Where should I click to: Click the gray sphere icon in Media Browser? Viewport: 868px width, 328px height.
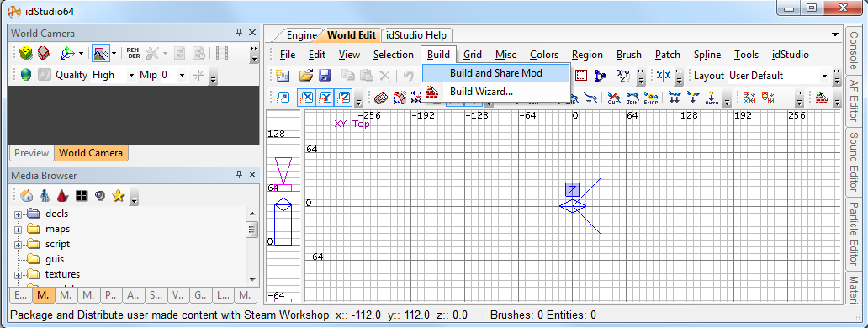pyautogui.click(x=99, y=195)
